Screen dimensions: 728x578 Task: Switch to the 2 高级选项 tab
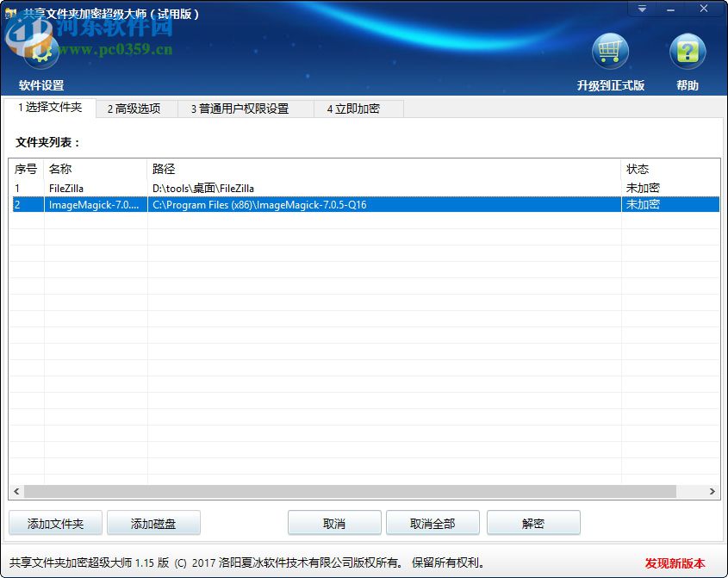coord(134,109)
